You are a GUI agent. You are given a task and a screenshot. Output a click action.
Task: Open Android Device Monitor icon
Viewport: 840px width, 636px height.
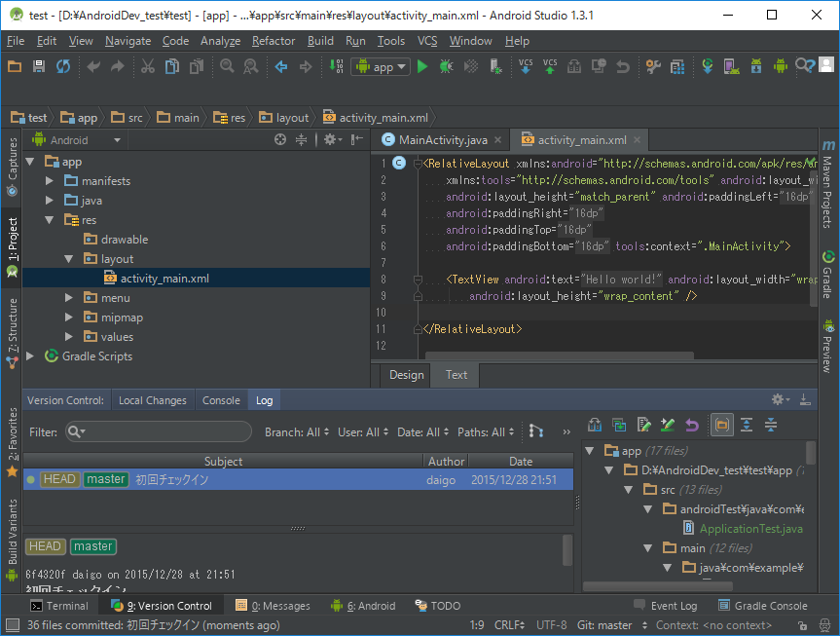click(x=781, y=66)
